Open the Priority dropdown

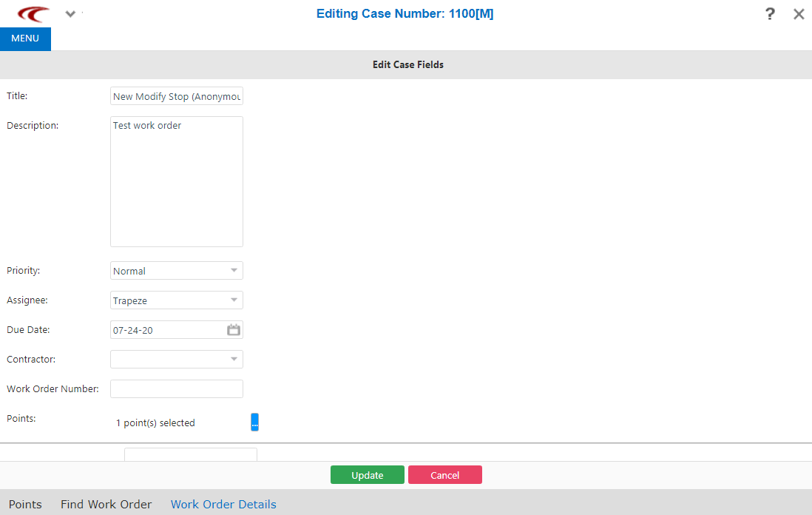pos(234,270)
